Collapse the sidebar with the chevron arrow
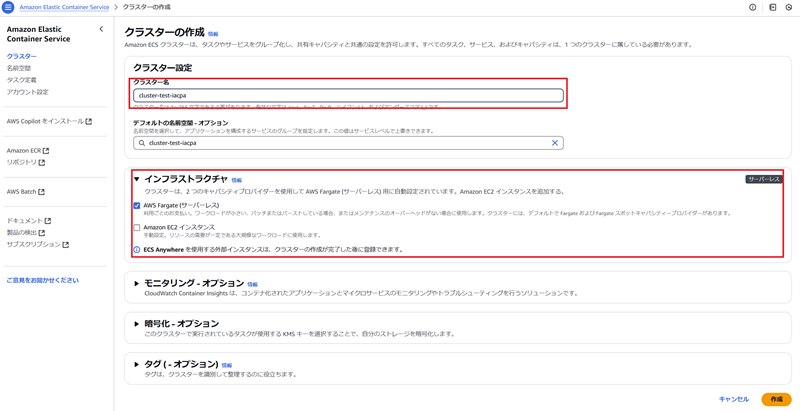This screenshot has width=800, height=411. click(101, 29)
